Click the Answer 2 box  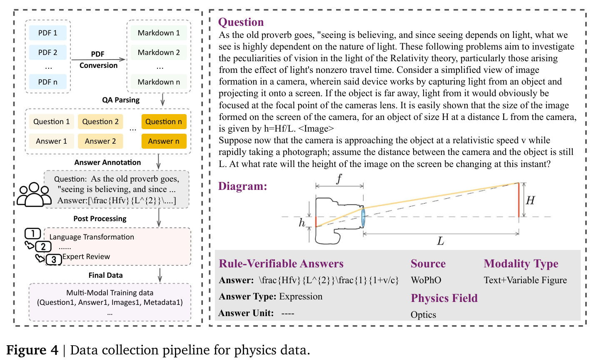tap(100, 141)
